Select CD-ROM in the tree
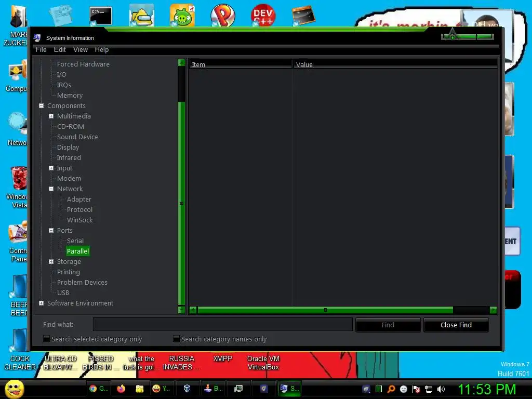This screenshot has width=532, height=399. 71,127
